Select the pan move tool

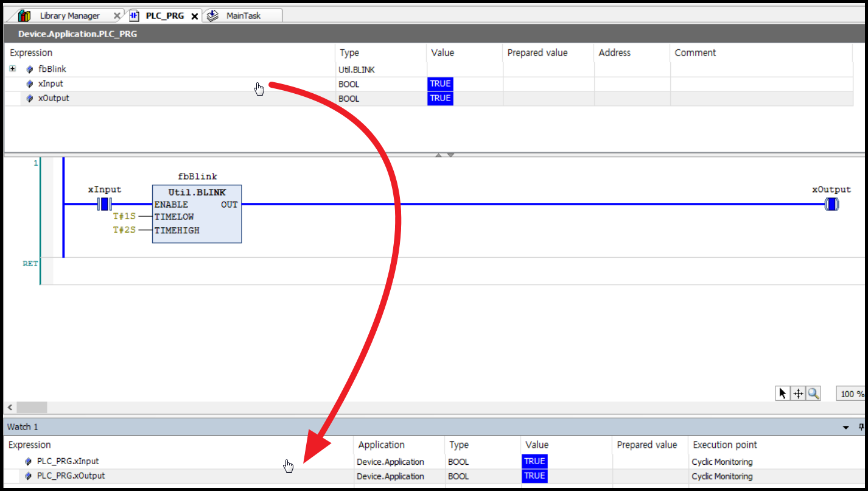[799, 394]
